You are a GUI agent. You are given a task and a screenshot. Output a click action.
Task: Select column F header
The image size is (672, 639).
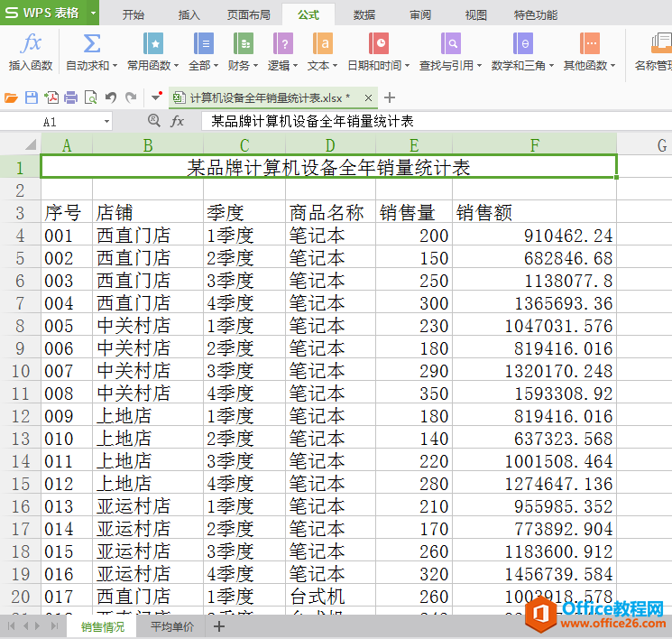click(534, 145)
